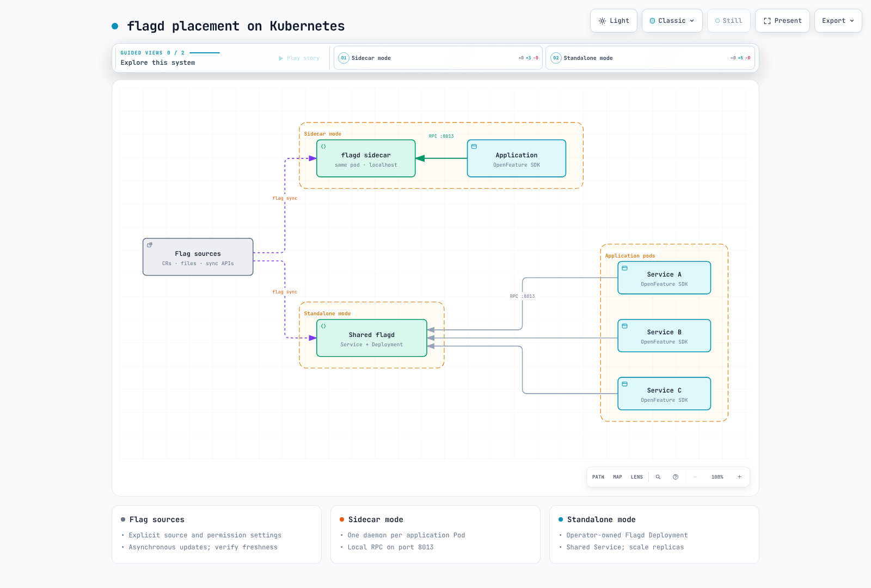Click 'One daemon per application Pod' bullet

click(406, 535)
